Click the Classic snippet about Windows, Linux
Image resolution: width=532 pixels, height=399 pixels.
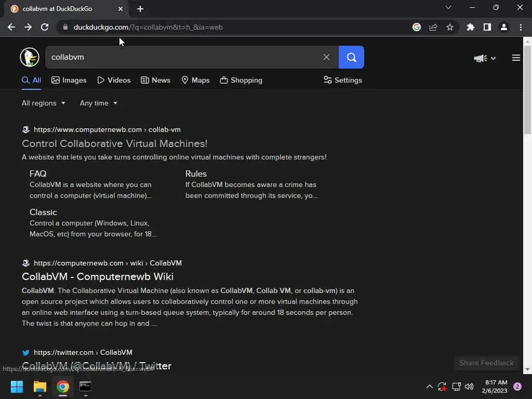pos(94,229)
